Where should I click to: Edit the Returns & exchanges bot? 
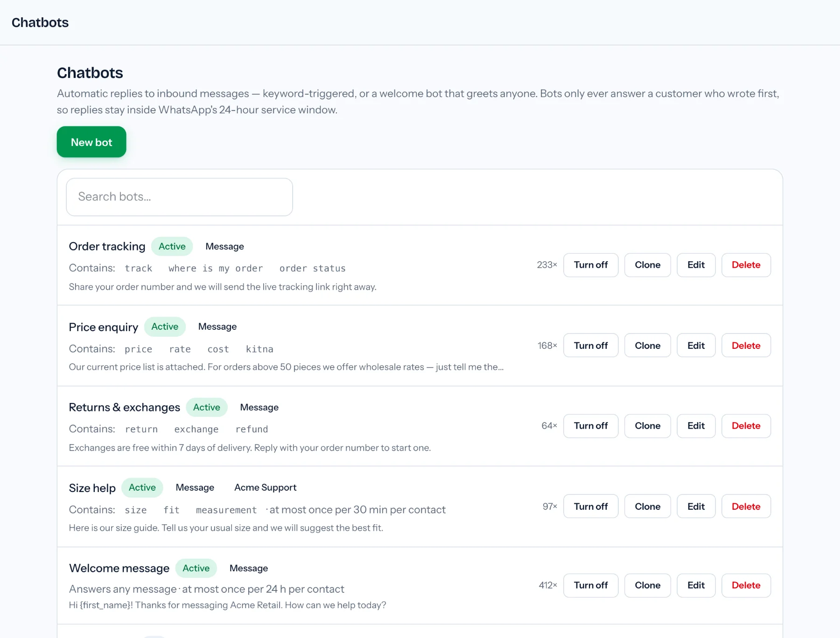[696, 426]
